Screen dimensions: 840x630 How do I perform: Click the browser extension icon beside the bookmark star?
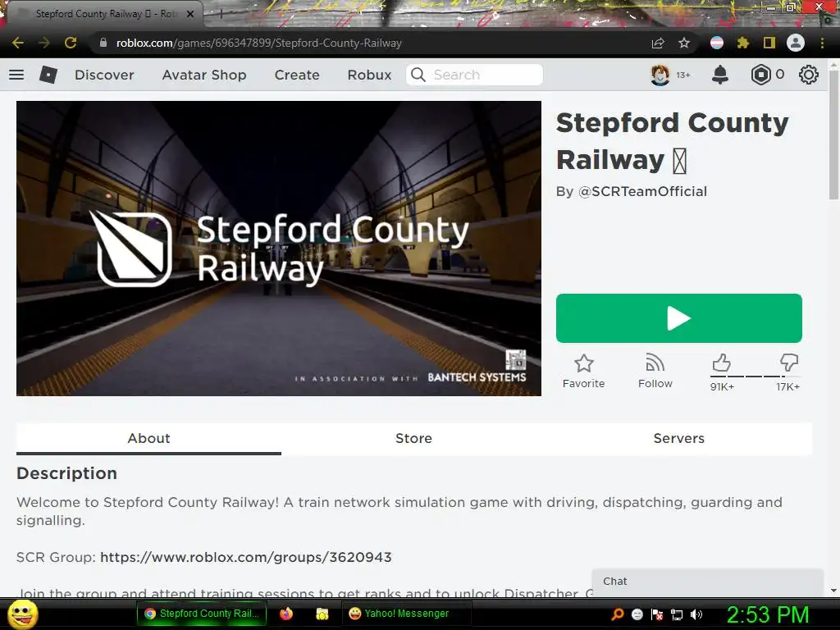point(717,43)
